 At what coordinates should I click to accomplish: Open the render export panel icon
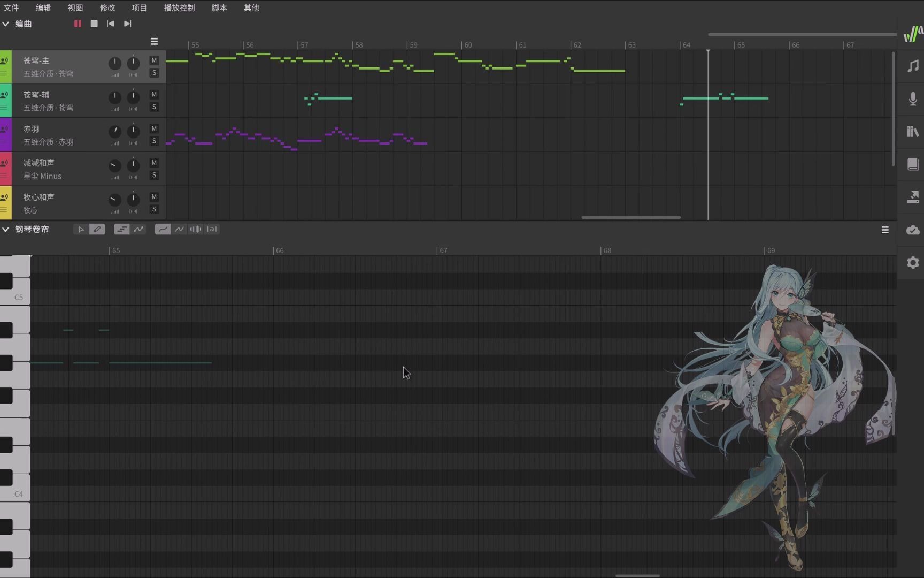pyautogui.click(x=913, y=197)
